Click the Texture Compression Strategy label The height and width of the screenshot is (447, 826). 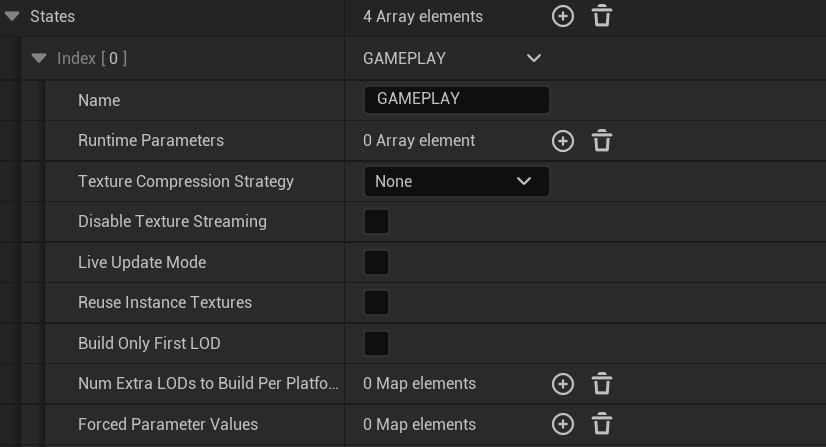coord(185,182)
